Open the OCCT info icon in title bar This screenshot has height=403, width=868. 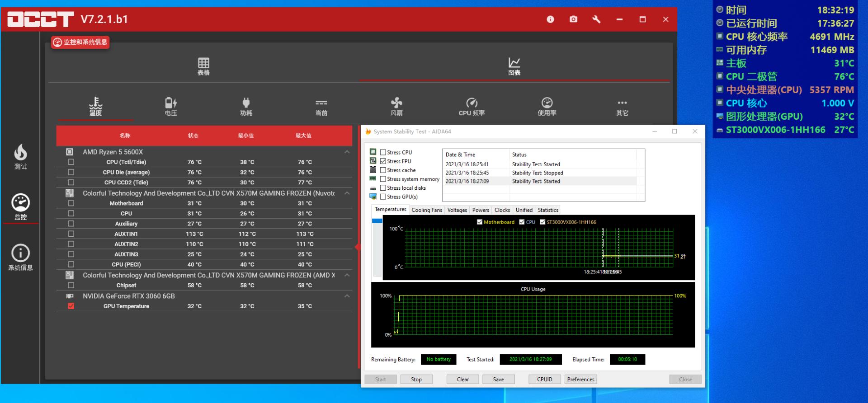tap(550, 19)
